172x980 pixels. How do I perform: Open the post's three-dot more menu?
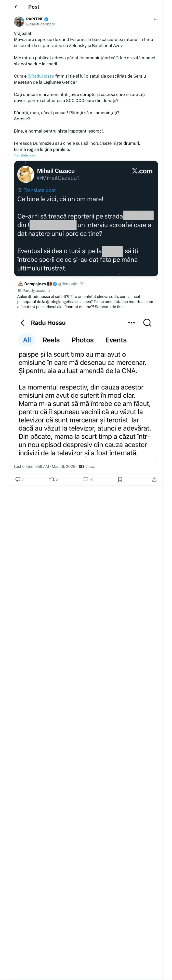(156, 19)
